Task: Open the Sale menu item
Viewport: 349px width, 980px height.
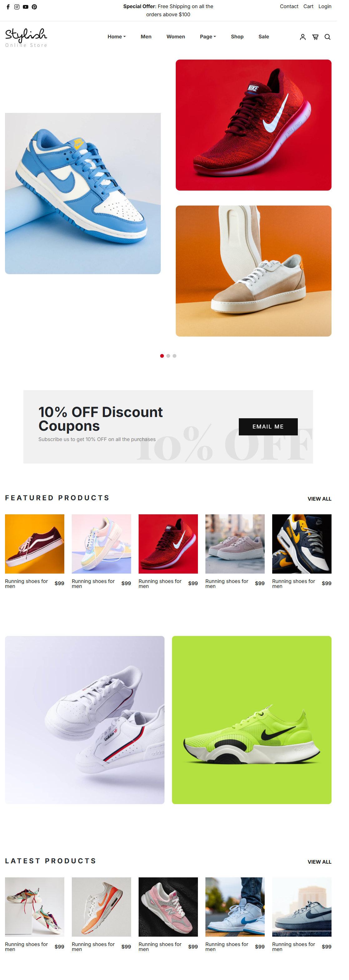Action: [264, 36]
